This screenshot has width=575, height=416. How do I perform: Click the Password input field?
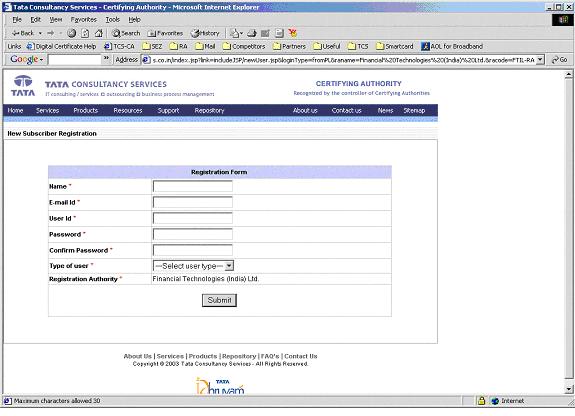[x=193, y=234]
